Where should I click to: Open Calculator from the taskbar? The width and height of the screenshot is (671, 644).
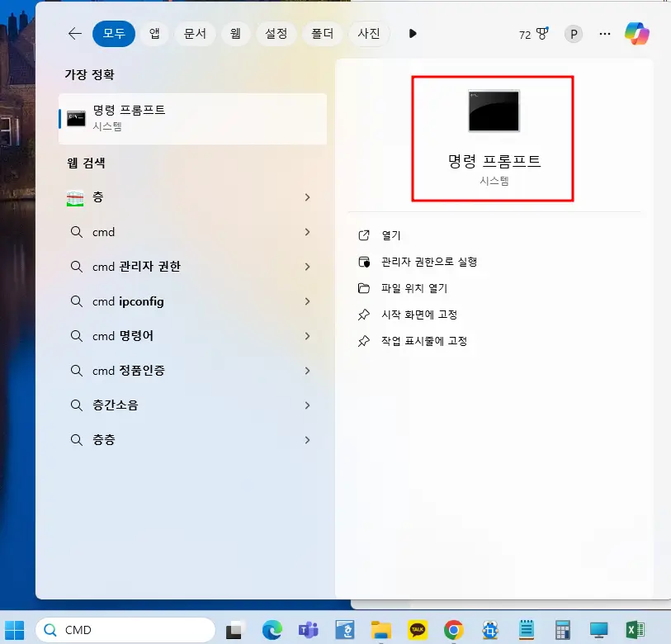[x=562, y=629]
